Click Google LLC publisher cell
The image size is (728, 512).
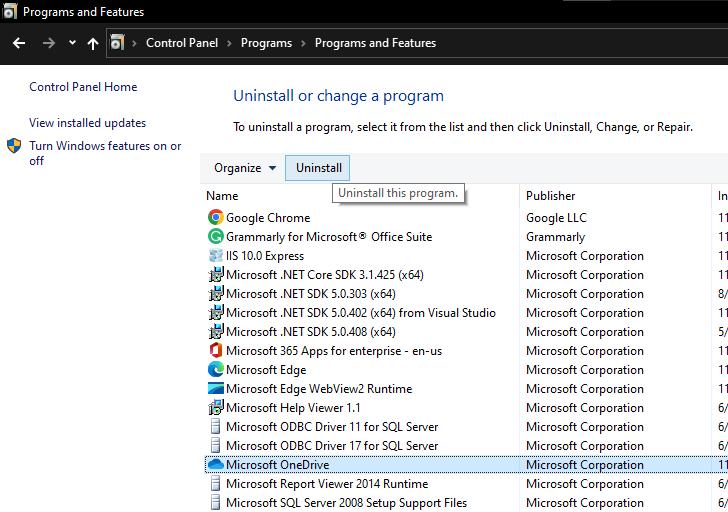click(556, 218)
